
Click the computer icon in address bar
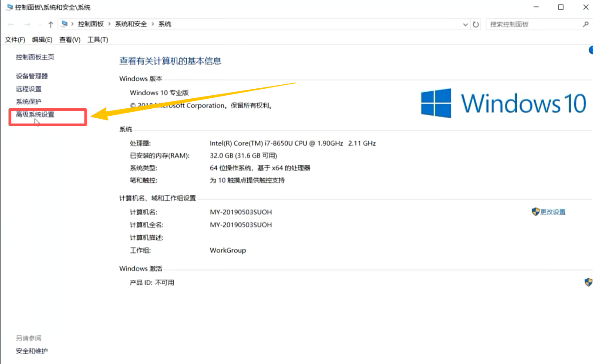click(65, 24)
